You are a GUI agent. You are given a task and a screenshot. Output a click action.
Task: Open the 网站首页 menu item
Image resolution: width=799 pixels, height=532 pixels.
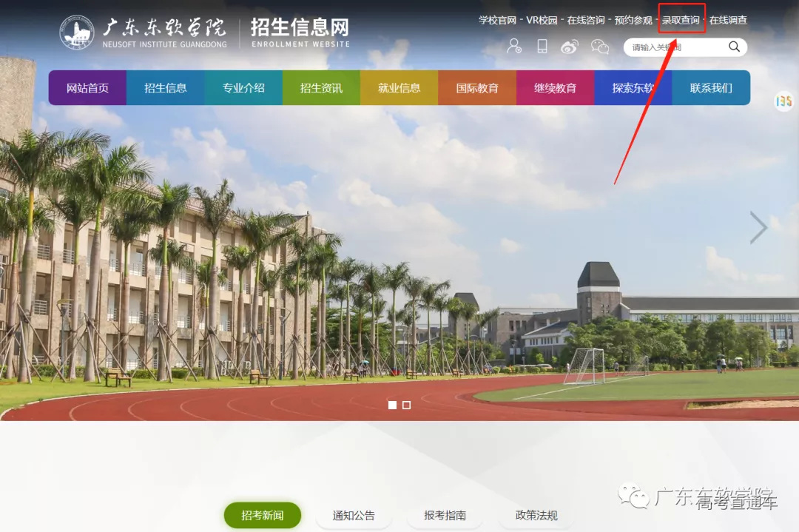pos(87,87)
